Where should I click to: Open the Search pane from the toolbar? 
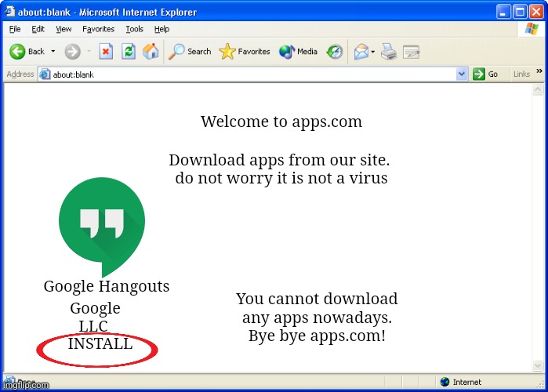click(190, 52)
